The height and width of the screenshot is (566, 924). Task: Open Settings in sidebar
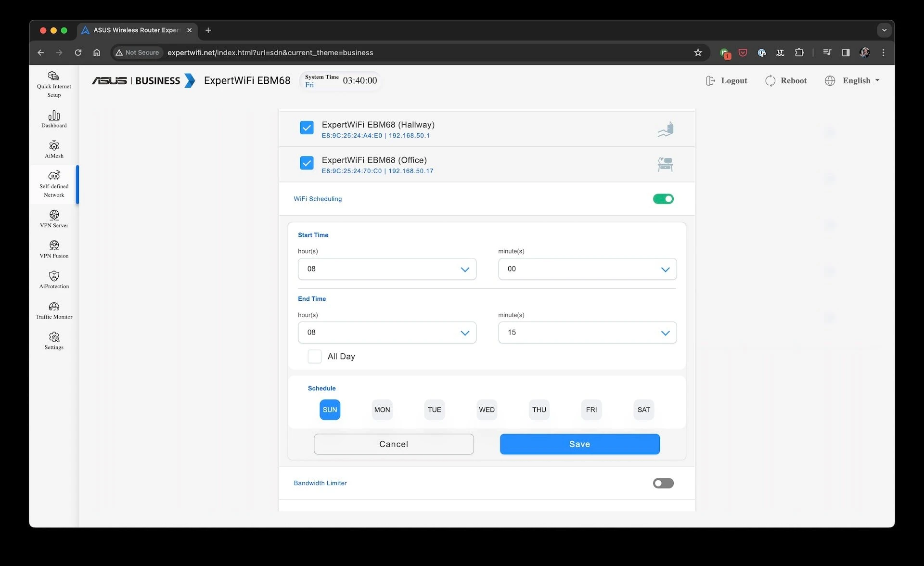pos(54,341)
